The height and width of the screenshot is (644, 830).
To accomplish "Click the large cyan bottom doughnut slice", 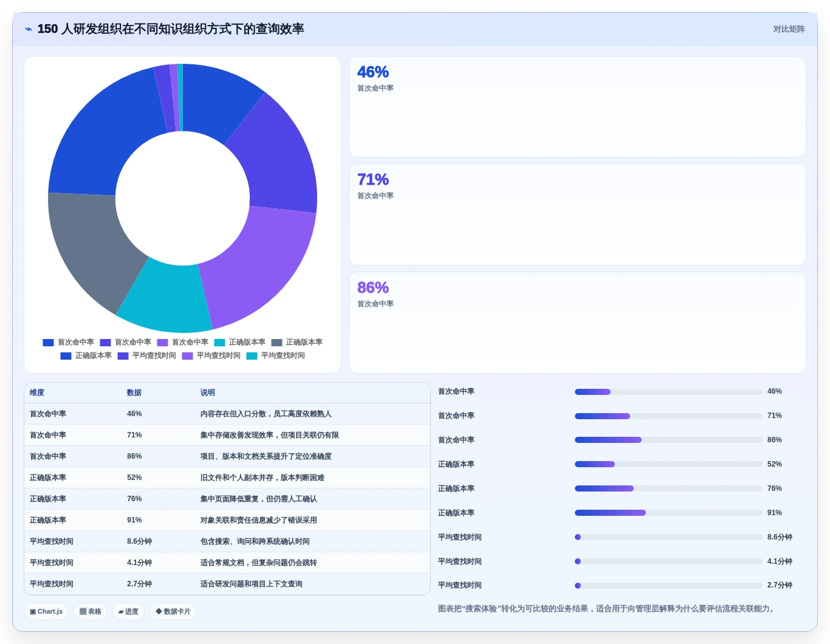I will coord(166,298).
